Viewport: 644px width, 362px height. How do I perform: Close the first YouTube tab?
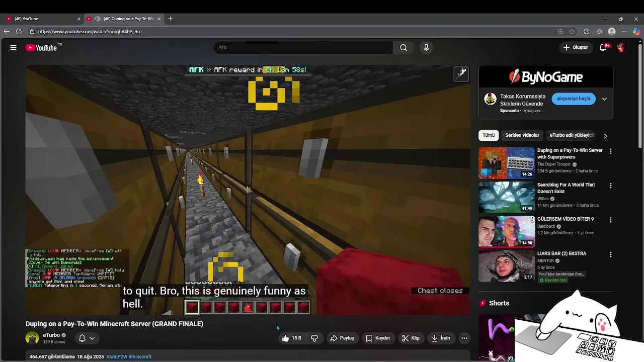(x=78, y=19)
